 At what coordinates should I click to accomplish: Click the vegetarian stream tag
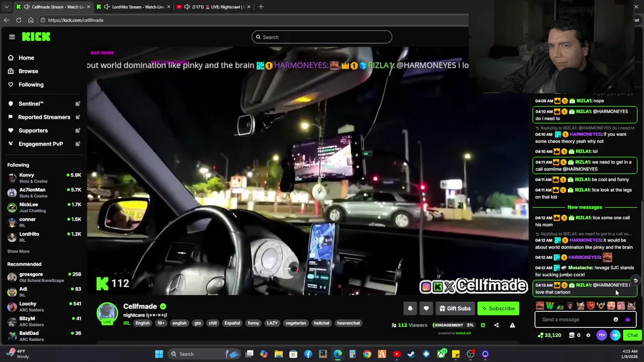click(296, 323)
